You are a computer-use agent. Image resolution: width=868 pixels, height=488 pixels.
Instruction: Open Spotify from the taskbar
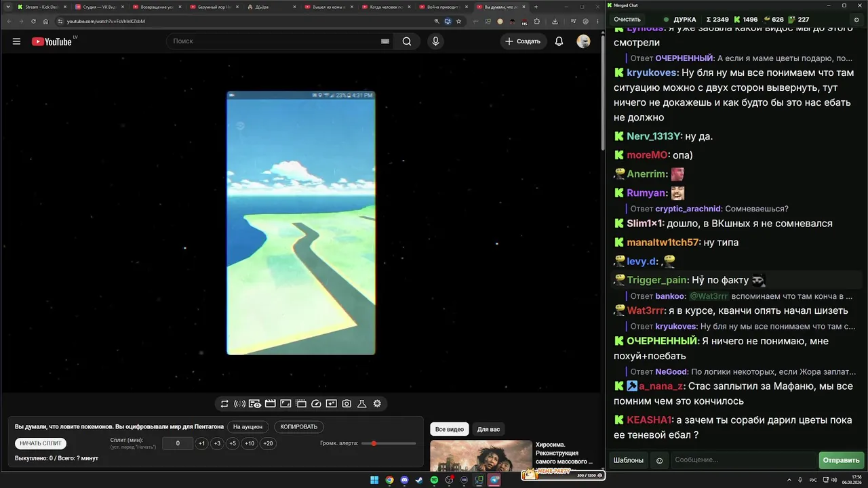[434, 481]
